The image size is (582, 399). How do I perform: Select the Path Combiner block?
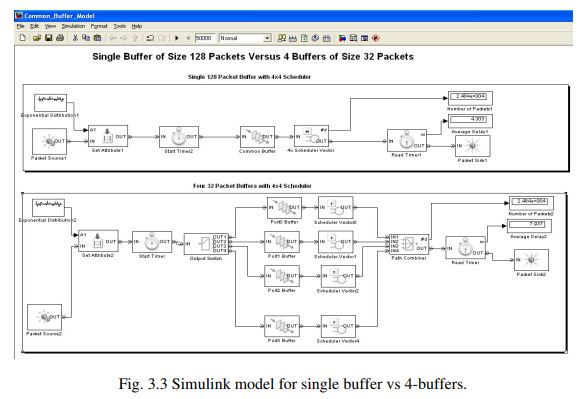pos(409,244)
